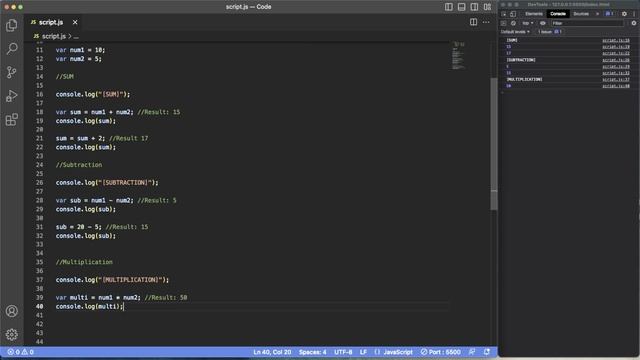Image resolution: width=640 pixels, height=360 pixels.
Task: Clear the DevTools console
Action: click(x=513, y=23)
